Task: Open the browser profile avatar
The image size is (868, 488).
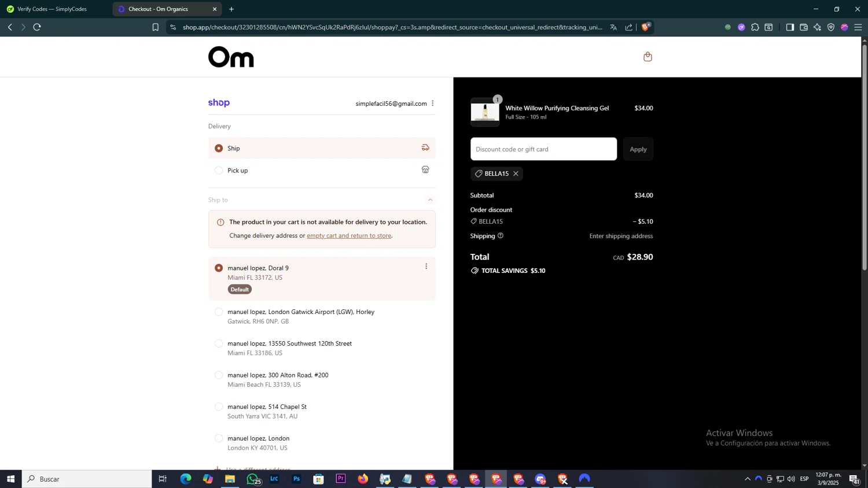Action: pyautogui.click(x=844, y=27)
